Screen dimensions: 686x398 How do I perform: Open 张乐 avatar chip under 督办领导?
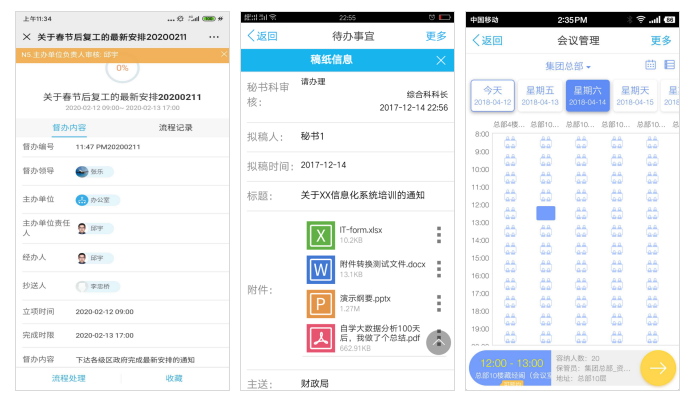click(94, 172)
